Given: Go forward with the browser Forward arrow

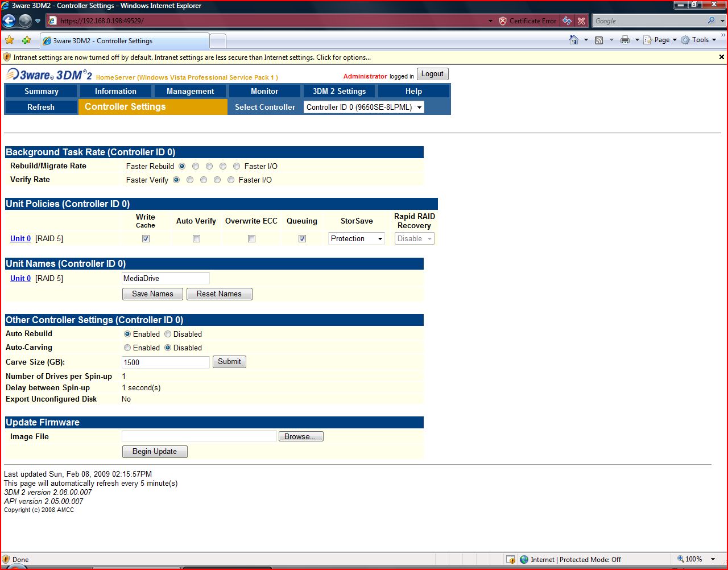Looking at the screenshot, I should coord(25,21).
